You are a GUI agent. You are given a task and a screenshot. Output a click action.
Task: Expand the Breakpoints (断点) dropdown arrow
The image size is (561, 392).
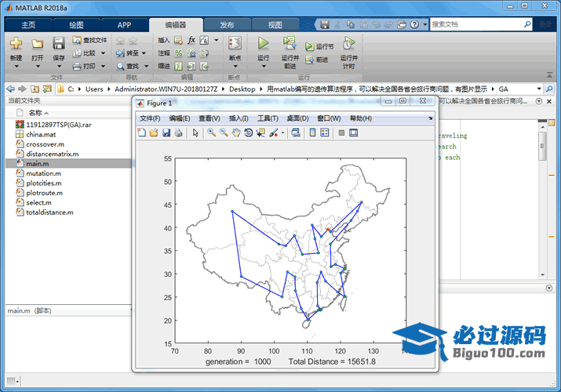235,67
